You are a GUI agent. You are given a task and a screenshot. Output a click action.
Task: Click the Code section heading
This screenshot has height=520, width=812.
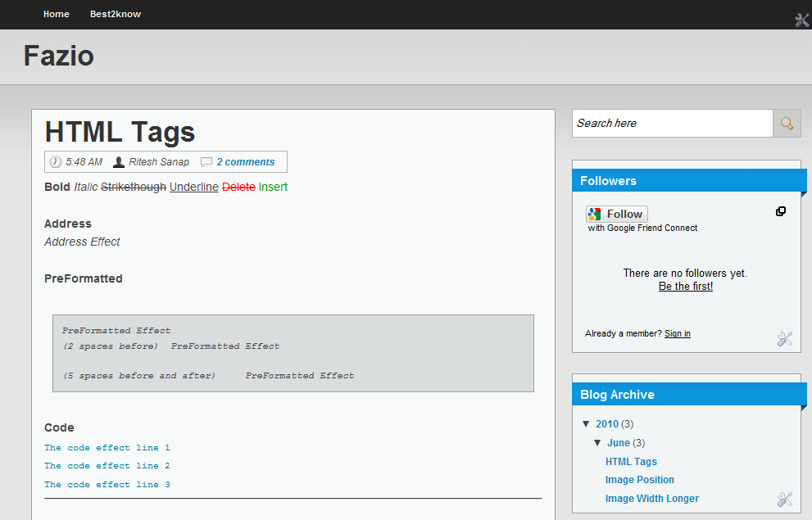pos(59,427)
